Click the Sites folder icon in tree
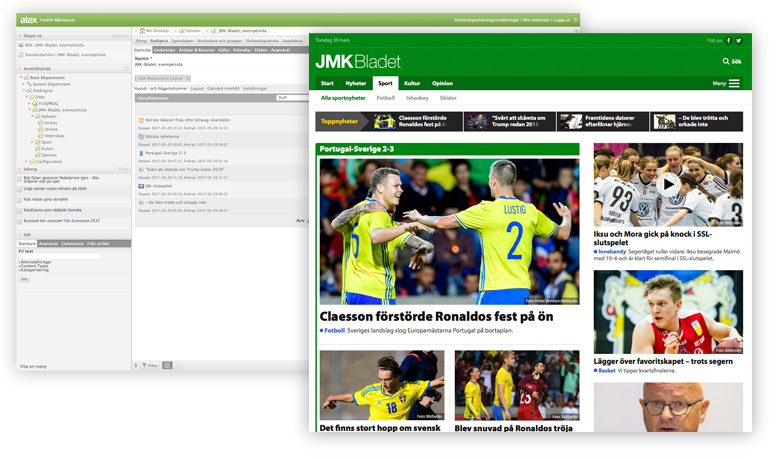The image size is (780, 460). click(x=32, y=97)
